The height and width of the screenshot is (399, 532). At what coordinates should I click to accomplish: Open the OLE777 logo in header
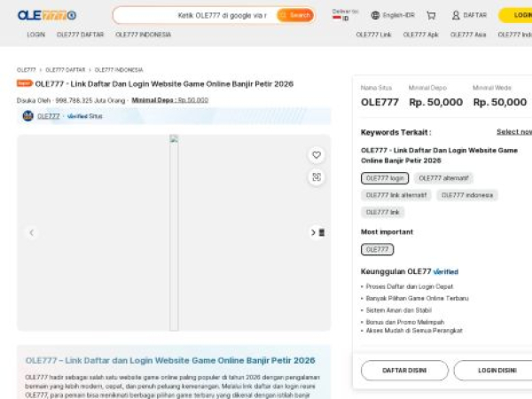tap(47, 15)
